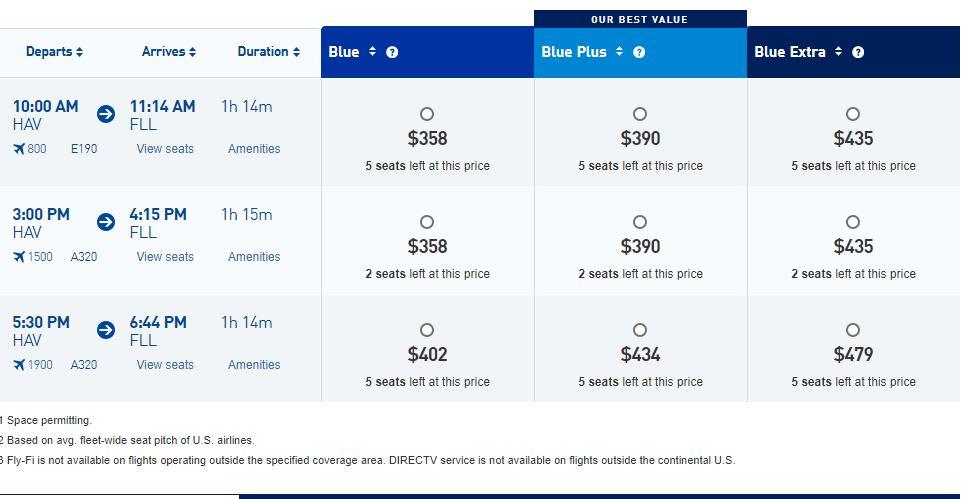This screenshot has width=966, height=499.
Task: Click airplane icon next to flight 1500
Action: tap(19, 257)
